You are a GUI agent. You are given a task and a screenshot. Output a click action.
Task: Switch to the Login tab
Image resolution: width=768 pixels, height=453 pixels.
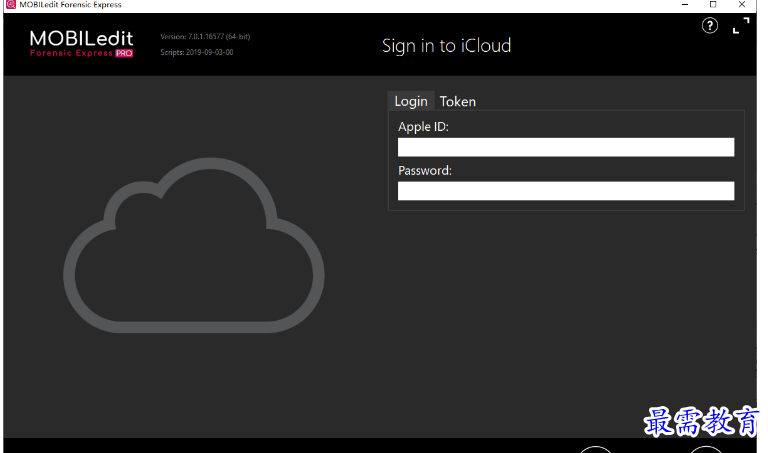coord(411,101)
